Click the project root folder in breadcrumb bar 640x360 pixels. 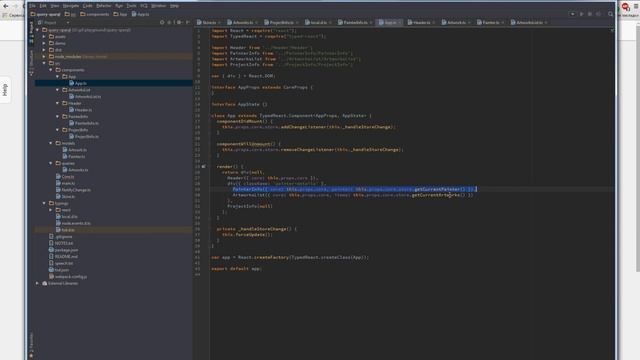(45, 14)
